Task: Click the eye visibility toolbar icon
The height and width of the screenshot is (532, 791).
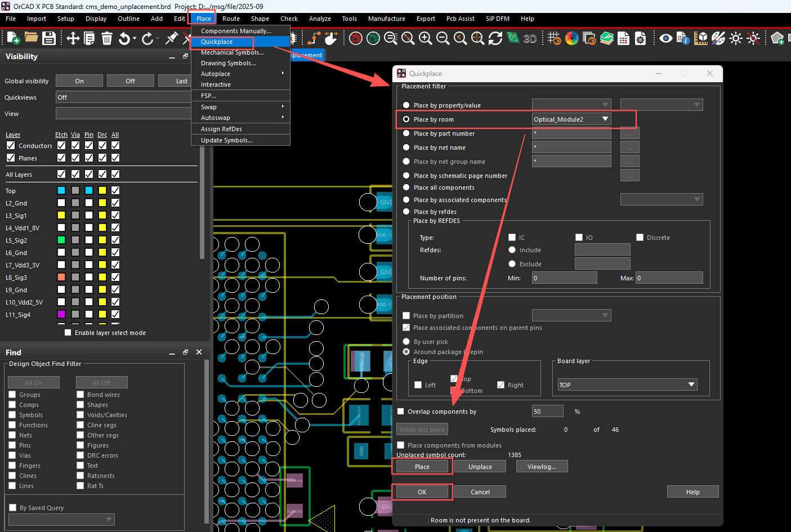Action: point(665,38)
